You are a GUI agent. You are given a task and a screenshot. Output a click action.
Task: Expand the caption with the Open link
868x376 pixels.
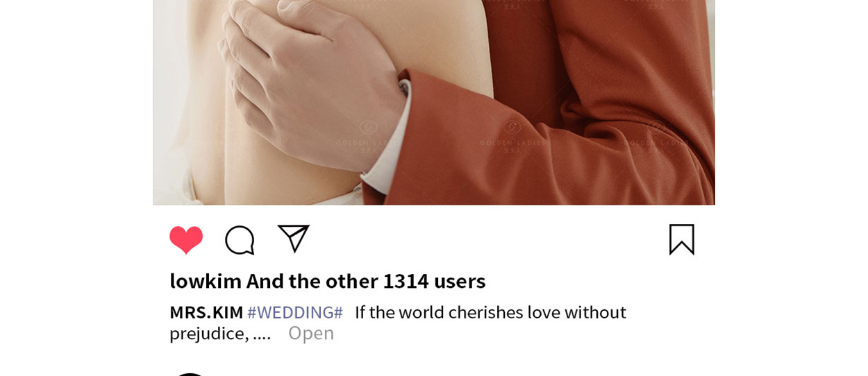pos(311,333)
